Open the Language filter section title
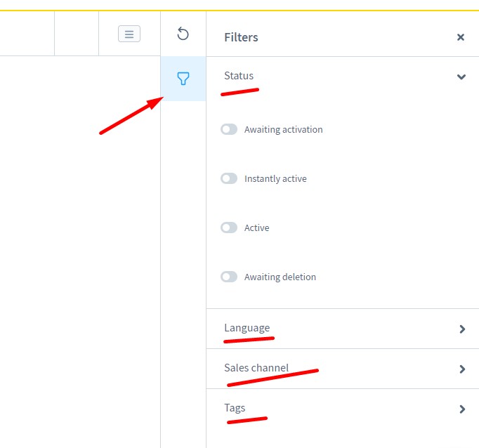This screenshot has height=448, width=479. (247, 328)
